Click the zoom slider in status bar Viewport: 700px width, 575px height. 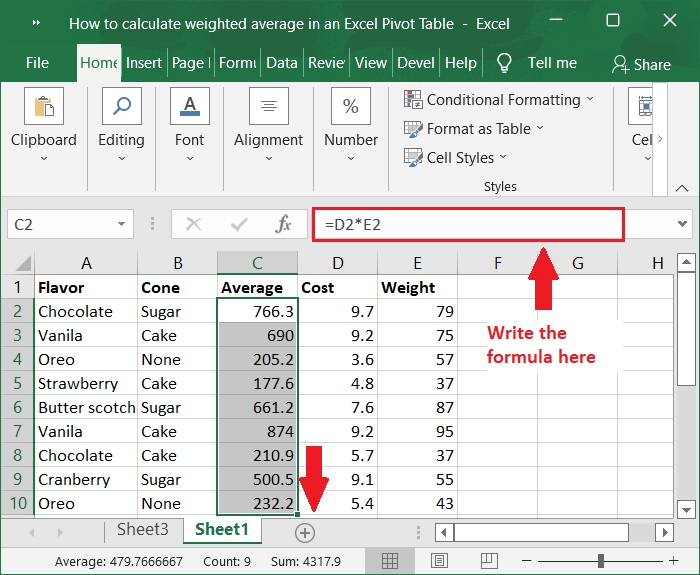click(x=602, y=561)
